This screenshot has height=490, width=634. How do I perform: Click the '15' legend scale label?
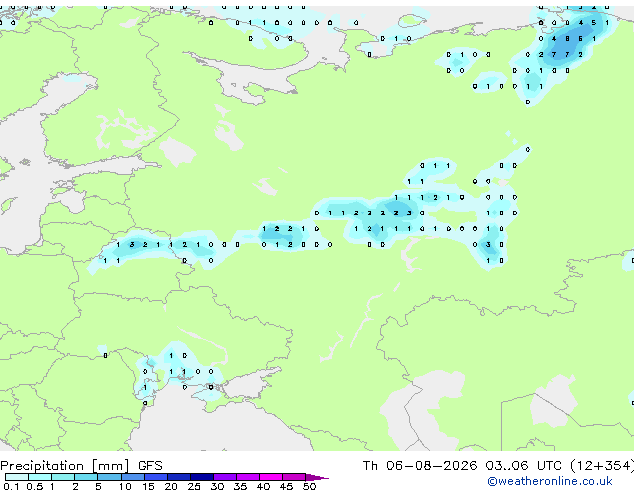point(148,486)
